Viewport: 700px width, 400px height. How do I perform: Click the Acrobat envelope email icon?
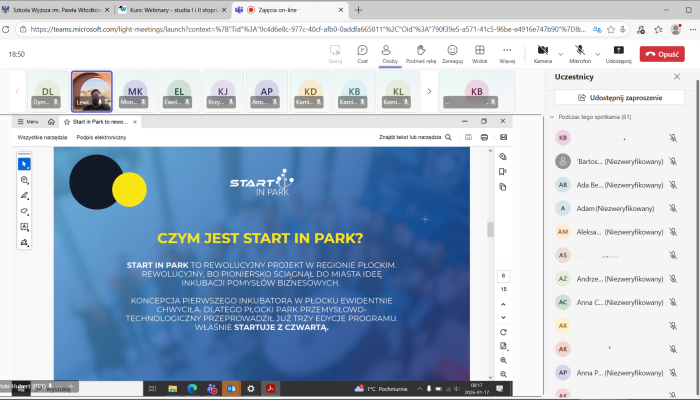503,138
